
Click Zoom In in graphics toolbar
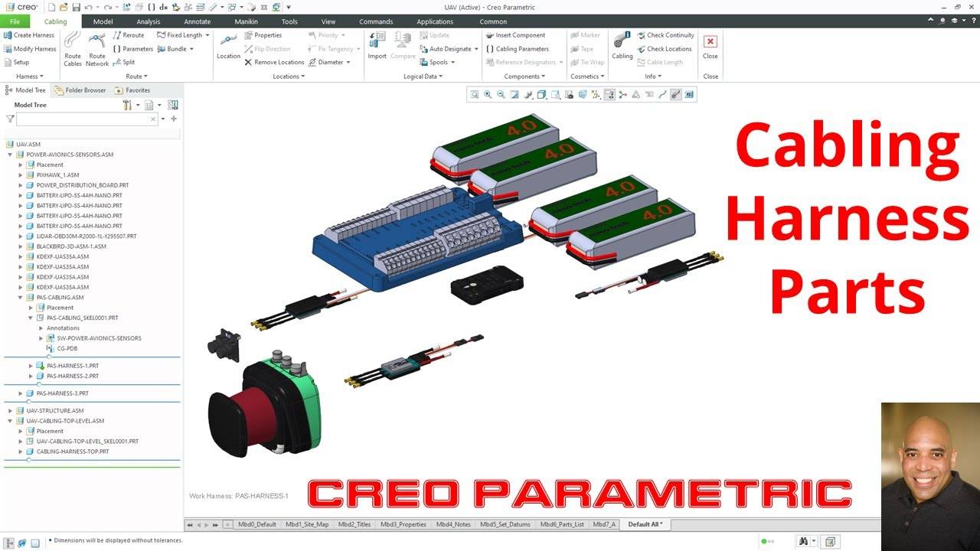(488, 95)
